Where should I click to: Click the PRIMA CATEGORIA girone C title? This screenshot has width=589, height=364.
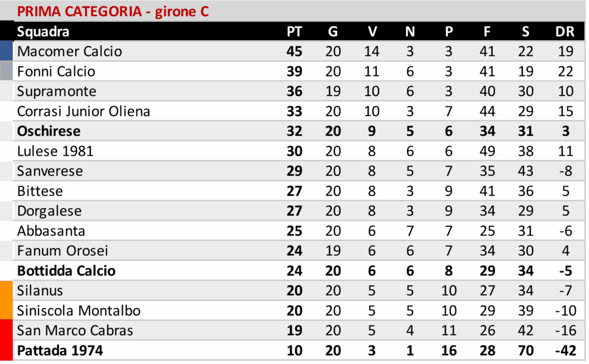tap(113, 12)
